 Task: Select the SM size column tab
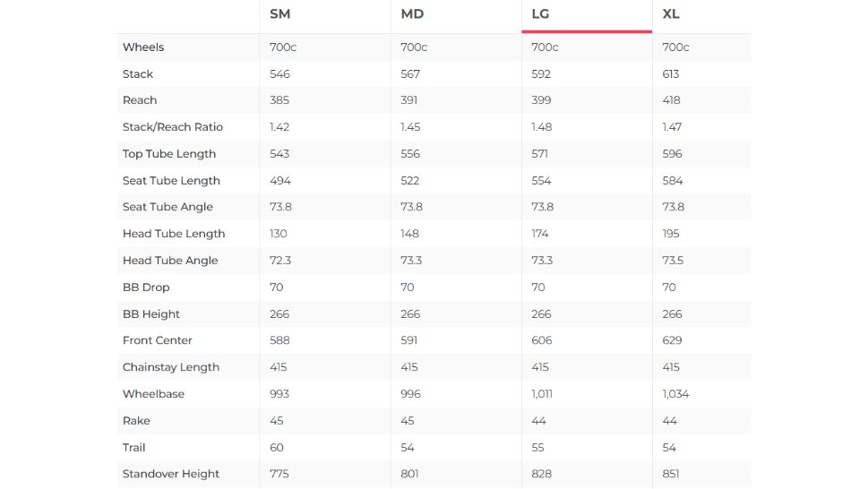pyautogui.click(x=279, y=14)
